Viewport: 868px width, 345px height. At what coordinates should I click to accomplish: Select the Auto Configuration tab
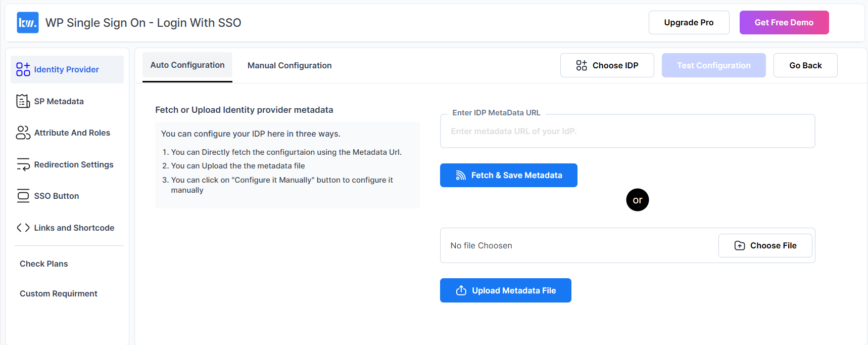(x=187, y=65)
